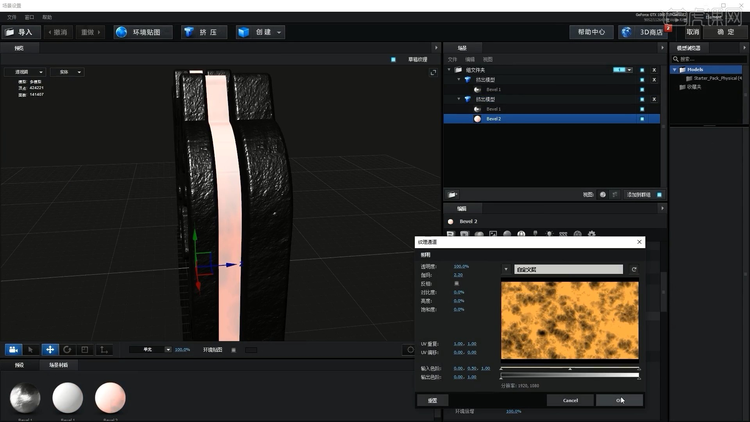Image resolution: width=750 pixels, height=422 pixels.
Task: Click the search field in model browser
Action: click(709, 59)
